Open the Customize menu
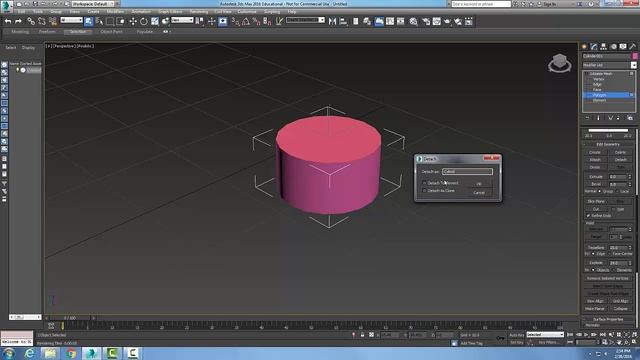Screen dimensions: 640x360 (x=247, y=11)
